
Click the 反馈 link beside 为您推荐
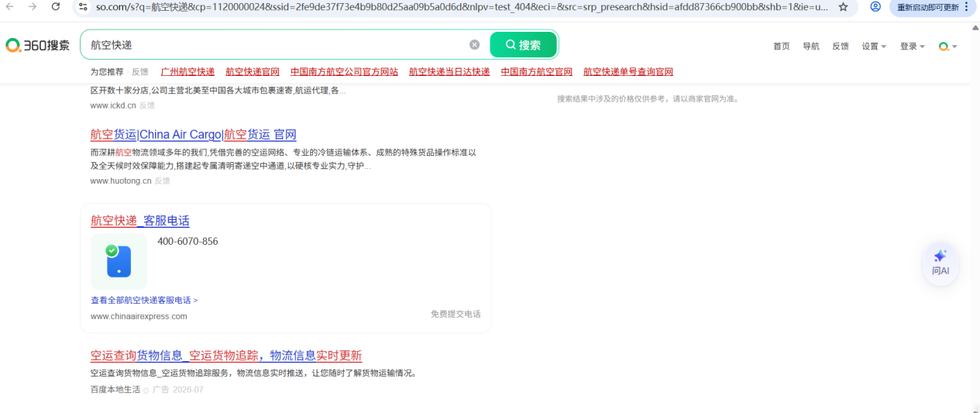[140, 72]
